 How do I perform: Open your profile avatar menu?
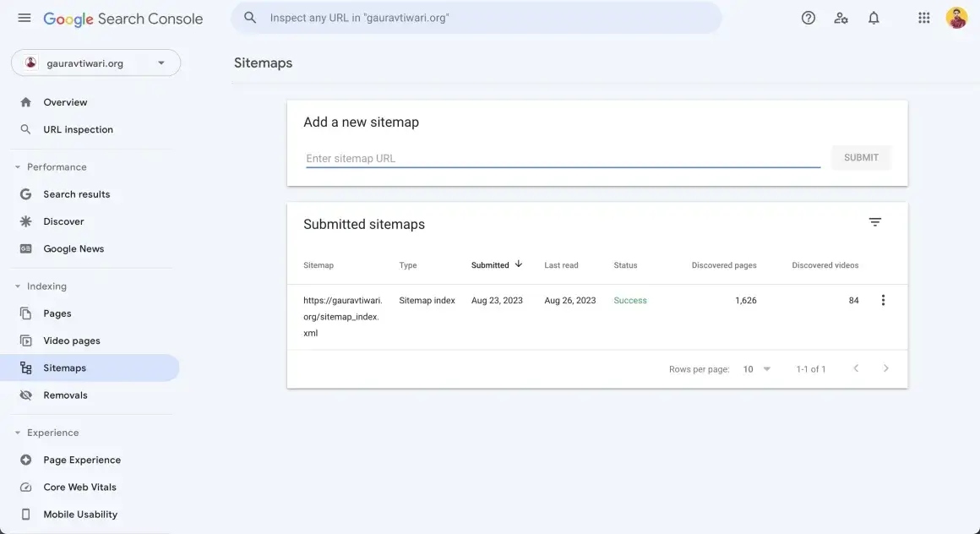pyautogui.click(x=955, y=17)
